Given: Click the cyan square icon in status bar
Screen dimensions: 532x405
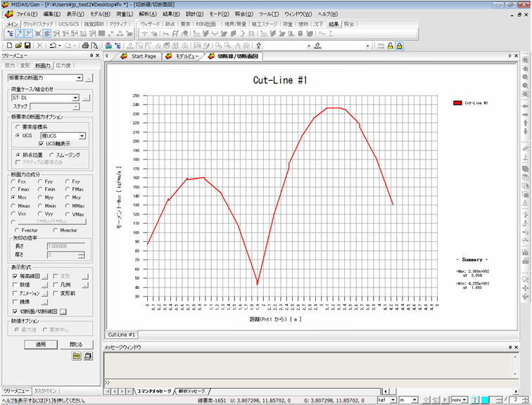Looking at the screenshot, I should 485,400.
